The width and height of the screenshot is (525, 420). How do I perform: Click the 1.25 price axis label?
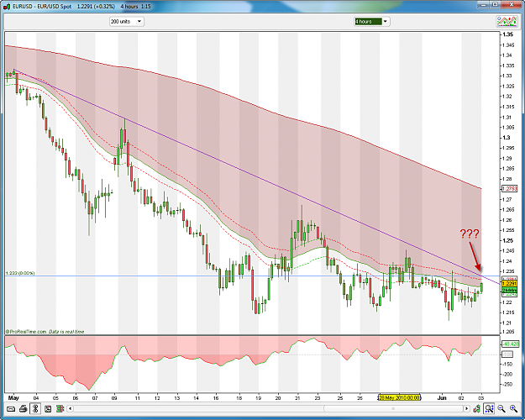pos(508,240)
